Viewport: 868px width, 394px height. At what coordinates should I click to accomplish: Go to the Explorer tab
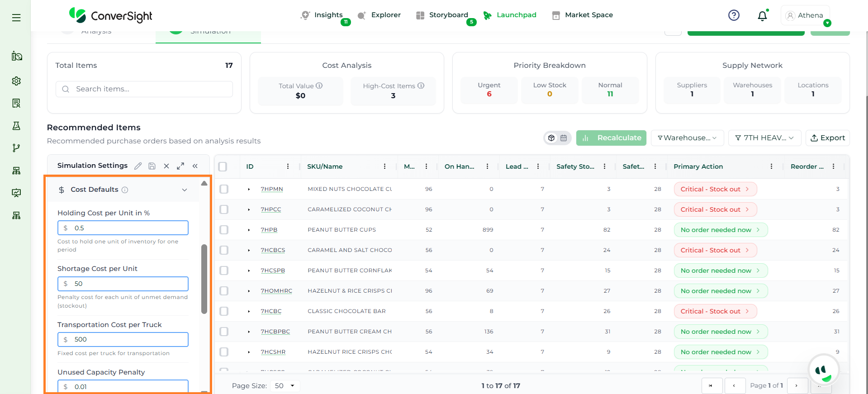click(x=385, y=15)
